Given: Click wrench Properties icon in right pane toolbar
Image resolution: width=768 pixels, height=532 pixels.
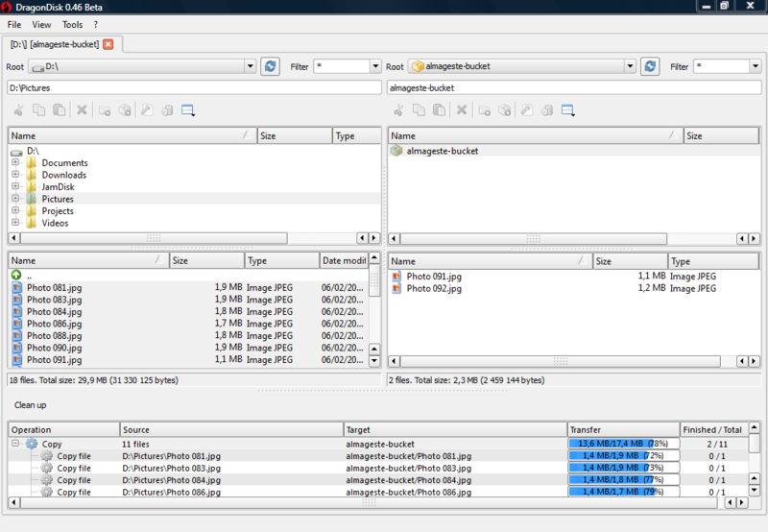Looking at the screenshot, I should (x=527, y=110).
